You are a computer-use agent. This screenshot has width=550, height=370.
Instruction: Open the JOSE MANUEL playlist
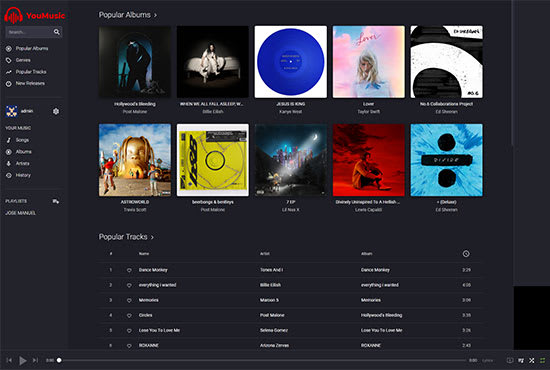click(x=20, y=213)
